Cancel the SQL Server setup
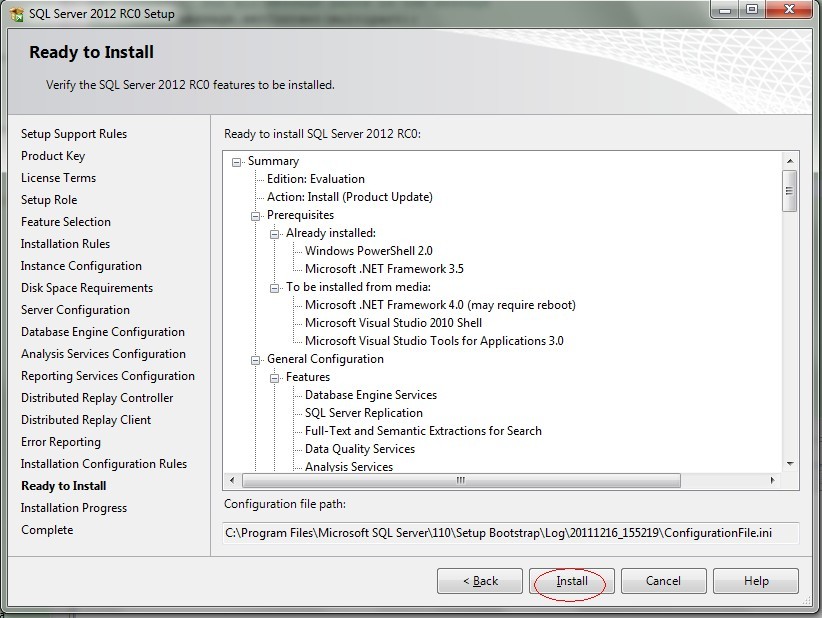 coord(663,581)
